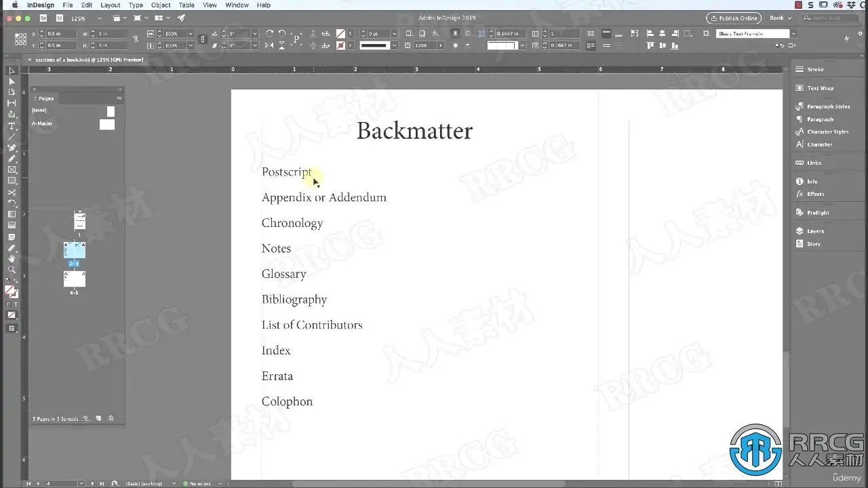The height and width of the screenshot is (488, 868).
Task: Open the stroke weight dropdown
Action: pyautogui.click(x=394, y=33)
